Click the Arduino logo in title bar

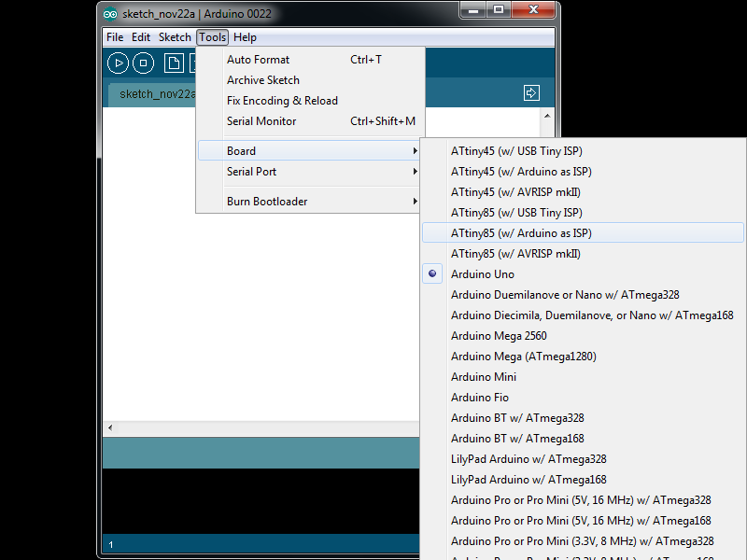(110, 14)
